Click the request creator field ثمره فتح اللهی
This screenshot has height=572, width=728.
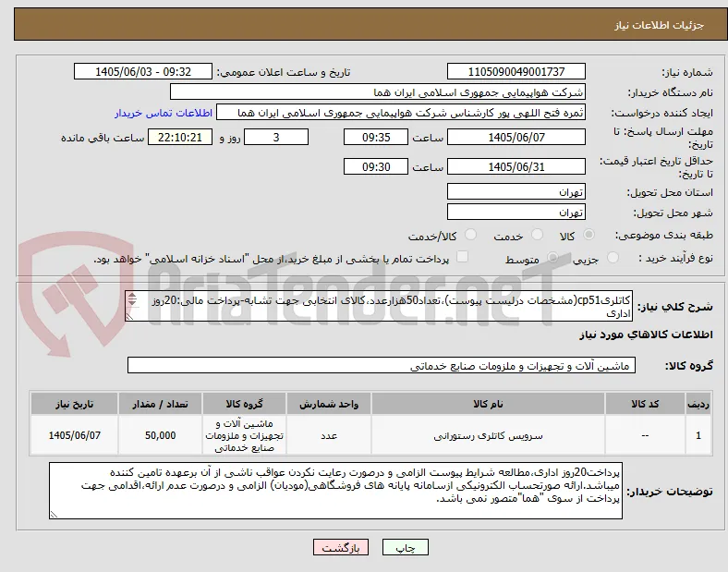click(401, 113)
